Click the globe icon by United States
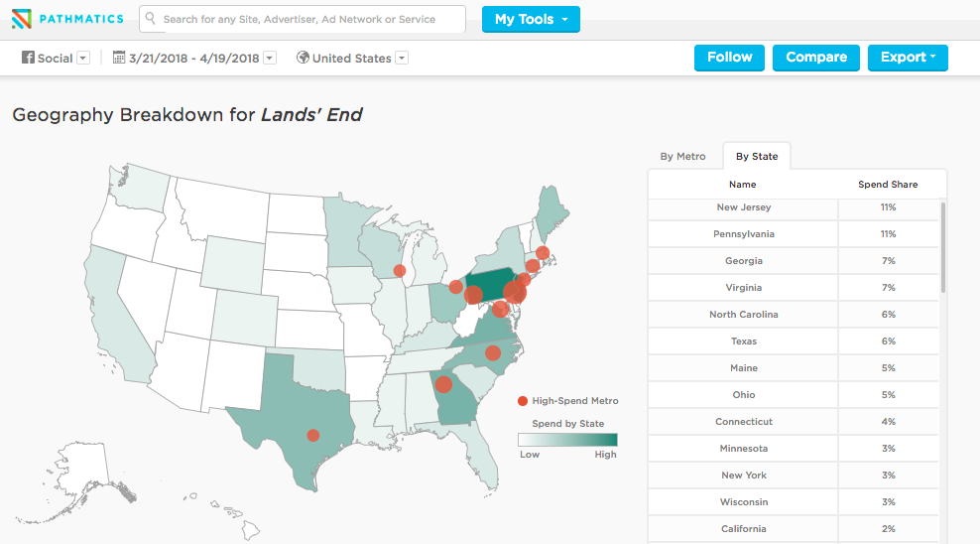This screenshot has width=980, height=544. coord(303,58)
